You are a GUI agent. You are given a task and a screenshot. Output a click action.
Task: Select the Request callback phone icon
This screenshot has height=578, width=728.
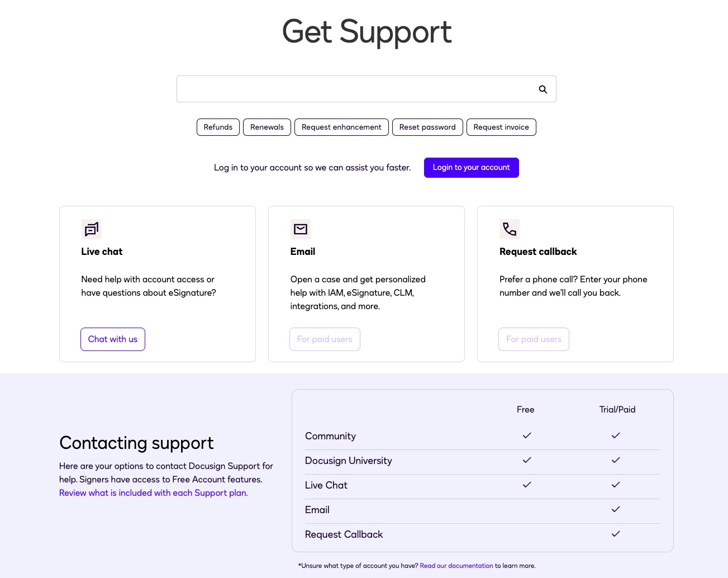click(x=509, y=229)
